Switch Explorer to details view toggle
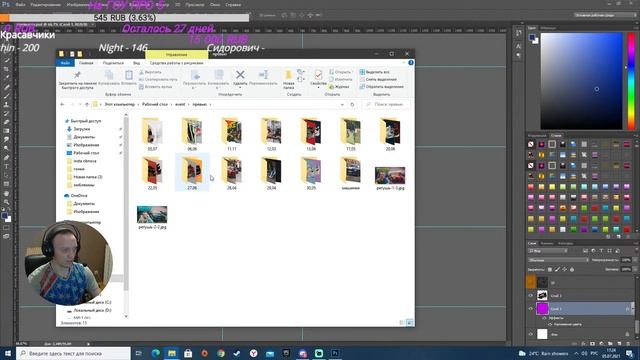The height and width of the screenshot is (360, 640). coord(402,323)
